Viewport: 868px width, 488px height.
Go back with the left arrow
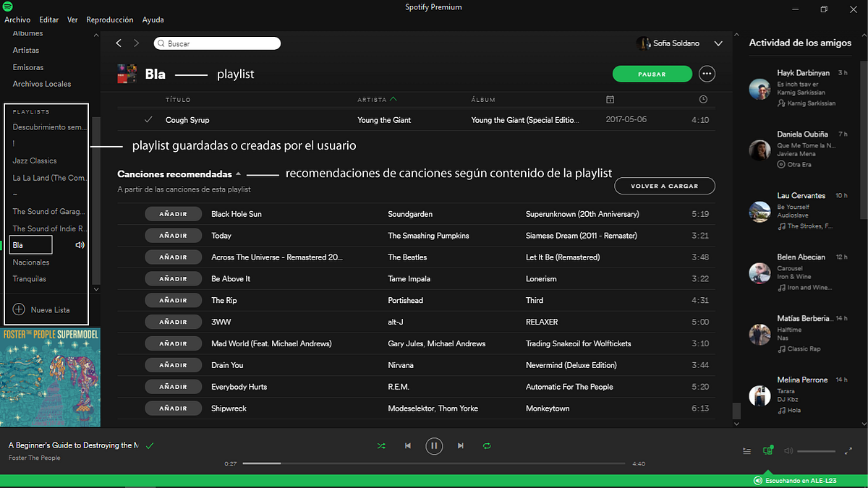(x=119, y=43)
